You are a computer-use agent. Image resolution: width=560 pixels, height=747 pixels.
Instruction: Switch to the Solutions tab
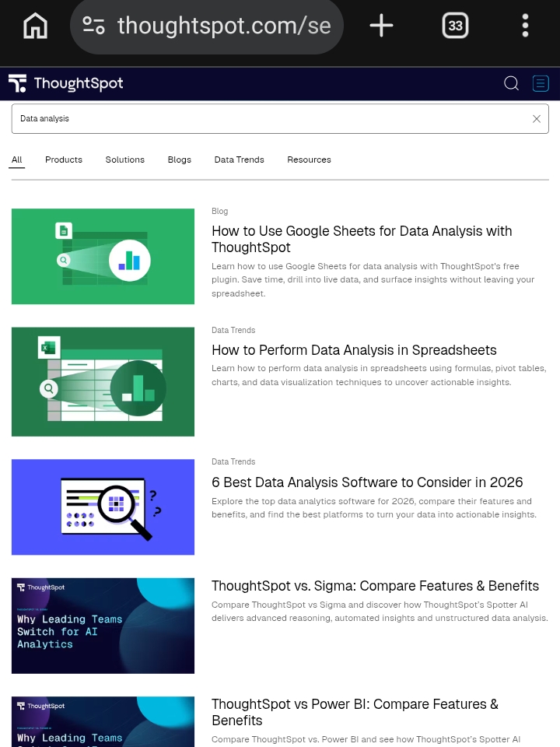pos(124,160)
